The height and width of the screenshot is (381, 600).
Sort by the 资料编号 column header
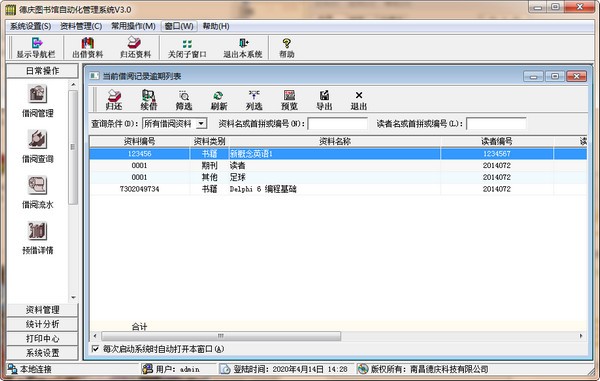140,142
